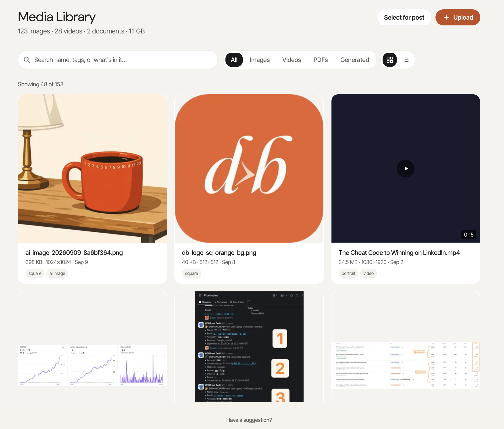Viewport: 504px width, 429px height.
Task: Click the 0:15 duration badge
Action: click(469, 235)
